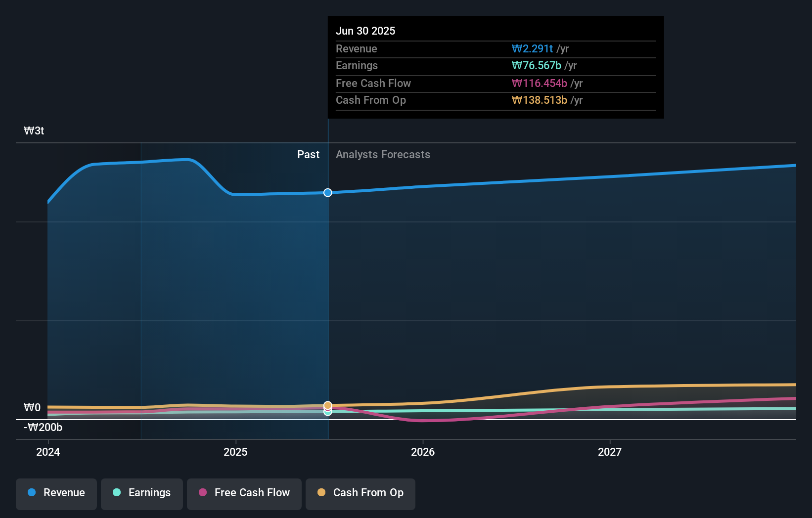Screen dimensions: 812x518
Task: Toggle the Free Cash Flow series off
Action: tap(244, 493)
